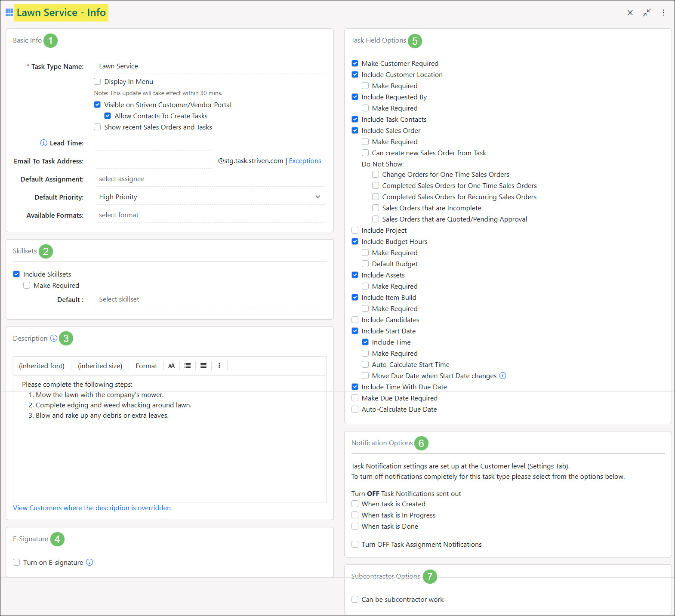Uncheck Include Time under Start Date
The height and width of the screenshot is (616, 675).
click(x=365, y=342)
